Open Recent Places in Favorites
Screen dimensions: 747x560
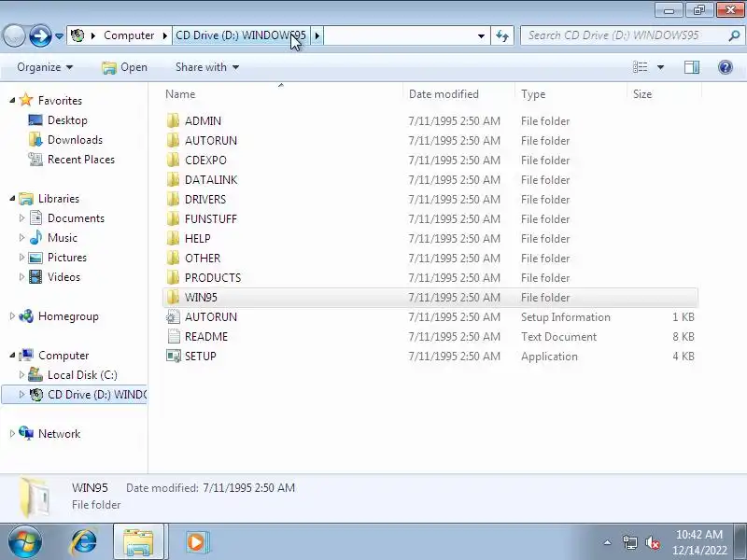(x=72, y=159)
